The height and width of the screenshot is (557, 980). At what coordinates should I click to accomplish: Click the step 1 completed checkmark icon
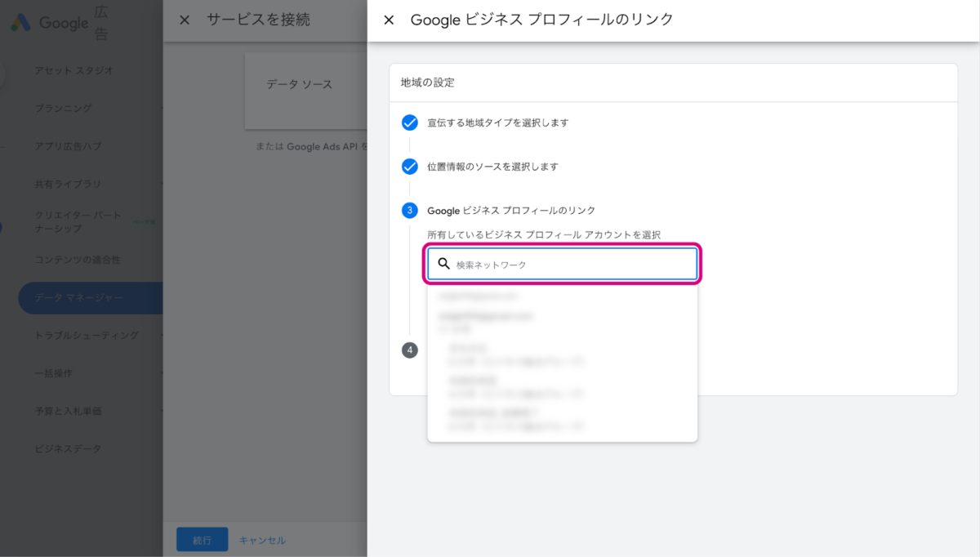410,123
